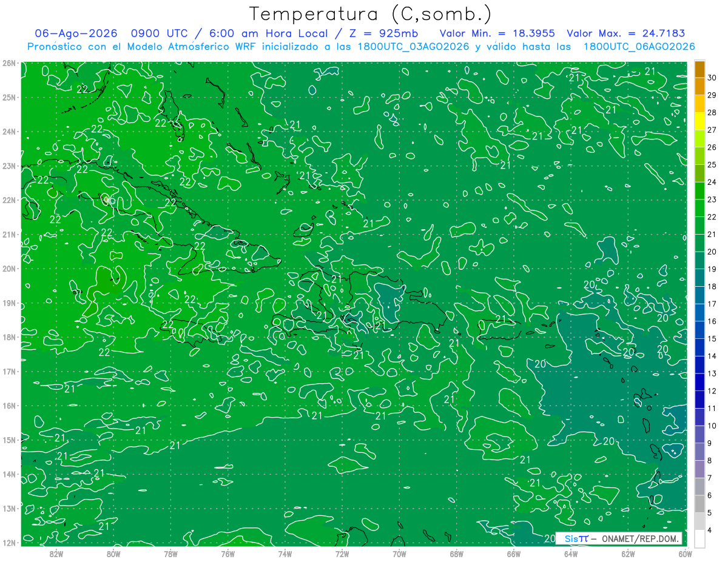Click the '0900 UTC' time label
The height and width of the screenshot is (562, 728).
(x=160, y=33)
